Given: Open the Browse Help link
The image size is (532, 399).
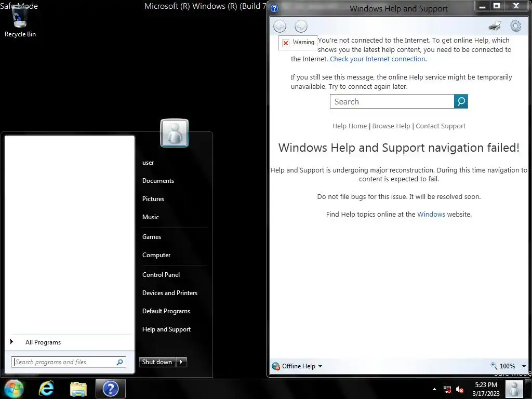Looking at the screenshot, I should pyautogui.click(x=391, y=126).
